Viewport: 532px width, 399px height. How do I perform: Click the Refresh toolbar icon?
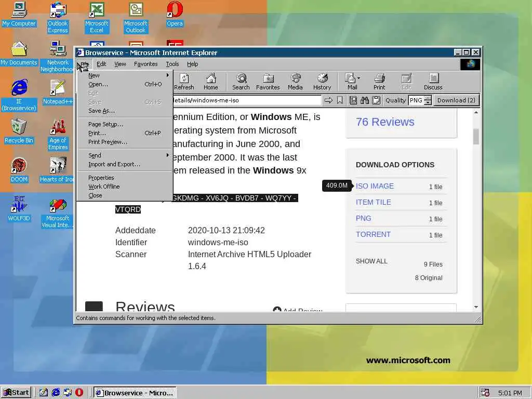(184, 82)
